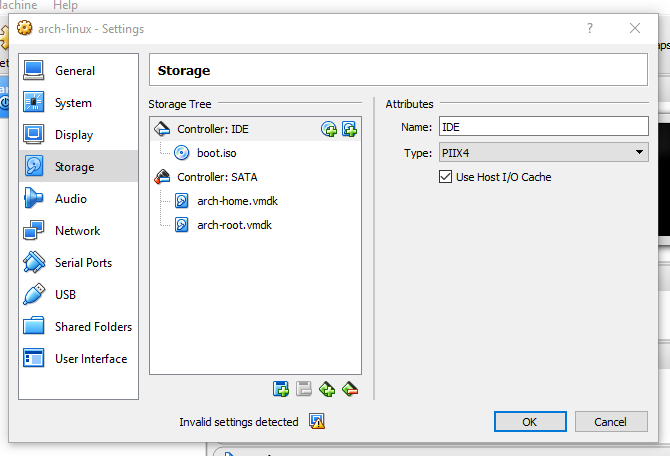Click the add hard disk icon on IDE controller
The height and width of the screenshot is (456, 670).
[350, 129]
